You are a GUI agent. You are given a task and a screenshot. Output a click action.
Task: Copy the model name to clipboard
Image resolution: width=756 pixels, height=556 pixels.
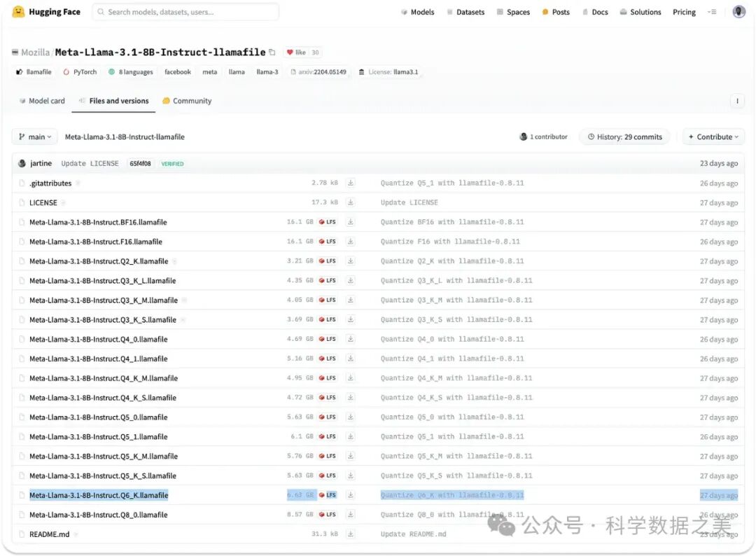tap(272, 53)
